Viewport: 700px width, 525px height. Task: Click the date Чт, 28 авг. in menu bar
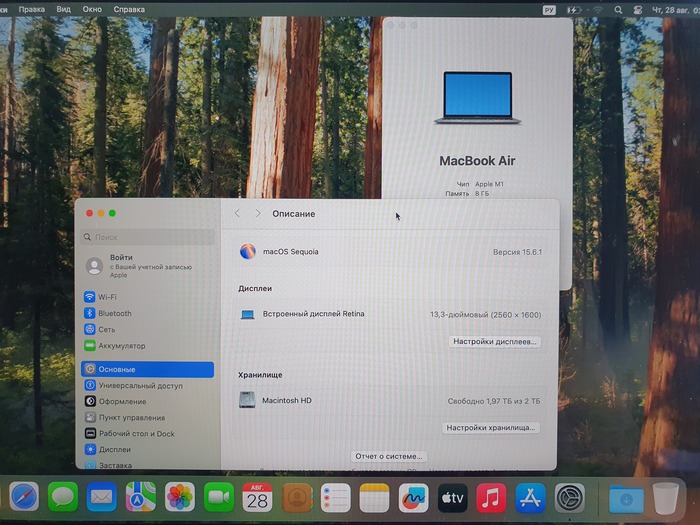point(671,10)
